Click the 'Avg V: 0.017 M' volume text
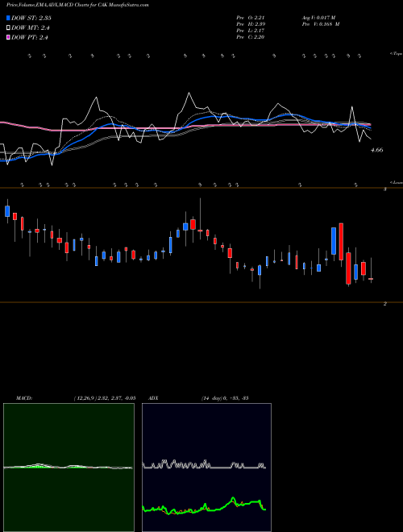 (x=318, y=18)
